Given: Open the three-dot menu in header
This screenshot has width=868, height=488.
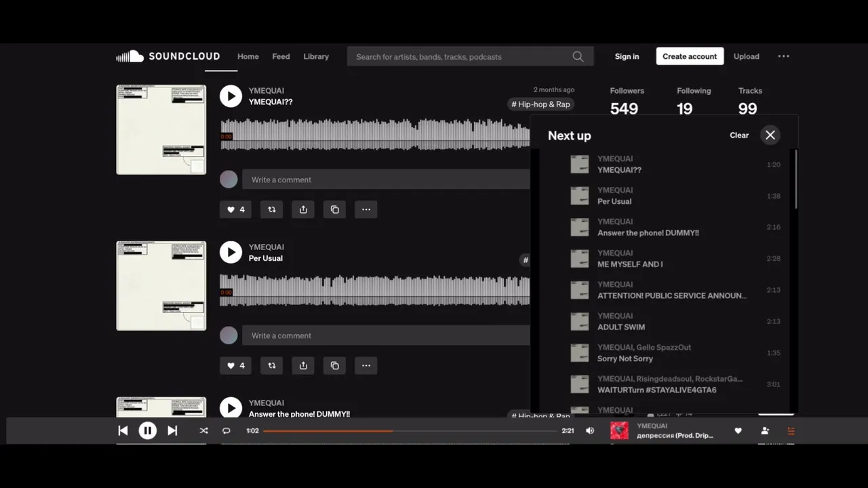Looking at the screenshot, I should 783,56.
